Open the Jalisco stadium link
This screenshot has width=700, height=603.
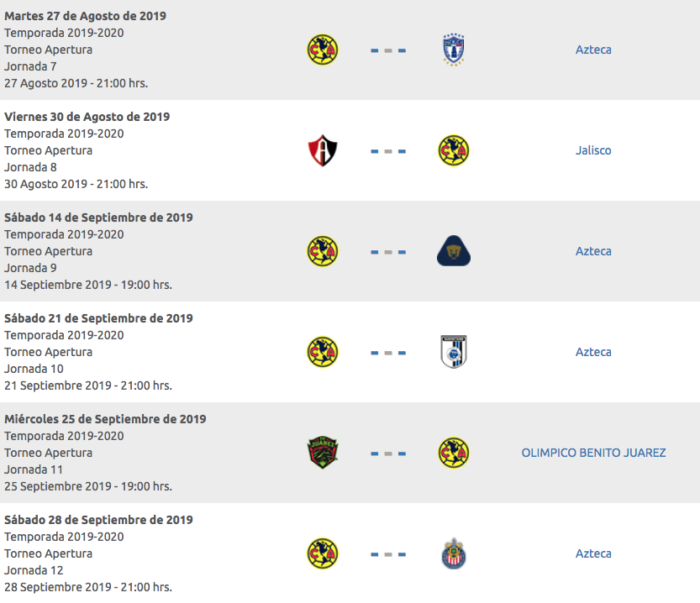(593, 150)
